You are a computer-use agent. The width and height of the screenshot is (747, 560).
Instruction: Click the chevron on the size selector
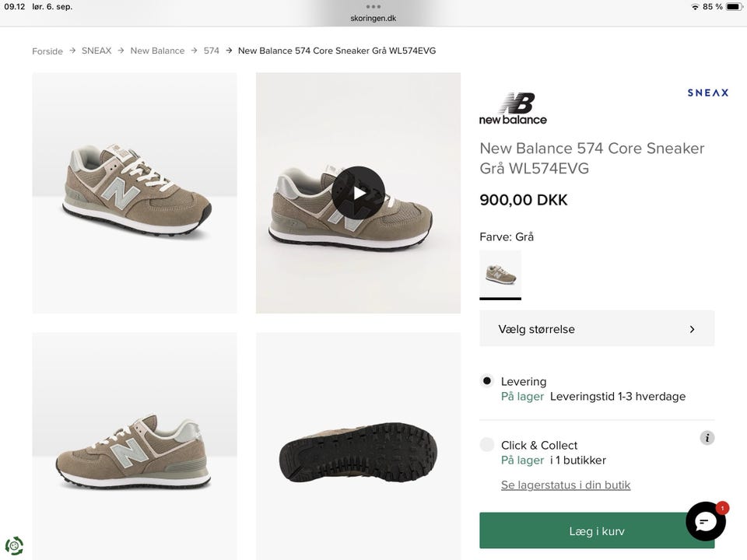[x=692, y=329]
